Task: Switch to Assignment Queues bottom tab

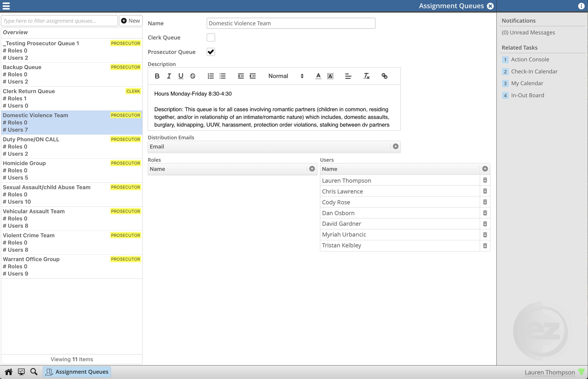Action: tap(77, 372)
